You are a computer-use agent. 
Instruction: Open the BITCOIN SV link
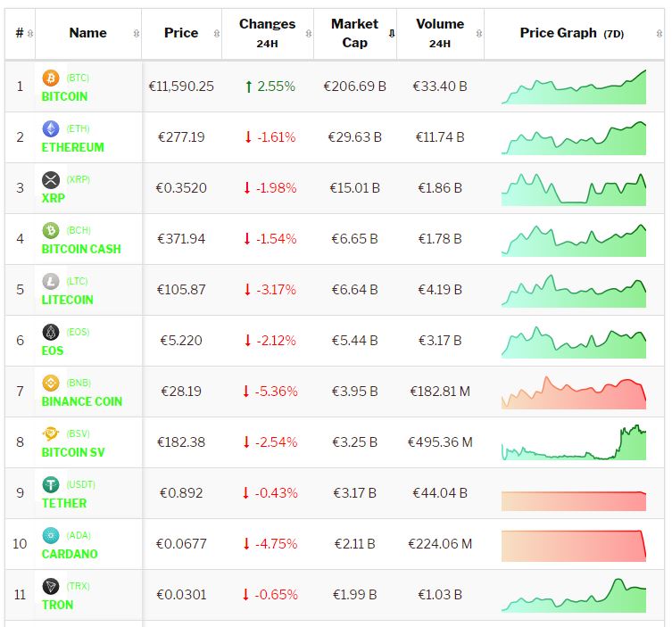(73, 452)
